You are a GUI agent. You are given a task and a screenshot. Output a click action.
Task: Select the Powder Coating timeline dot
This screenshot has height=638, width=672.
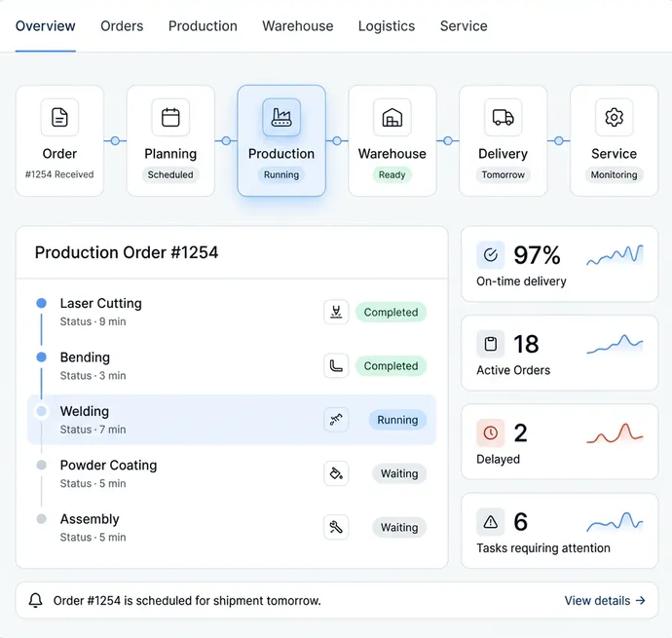pos(42,465)
